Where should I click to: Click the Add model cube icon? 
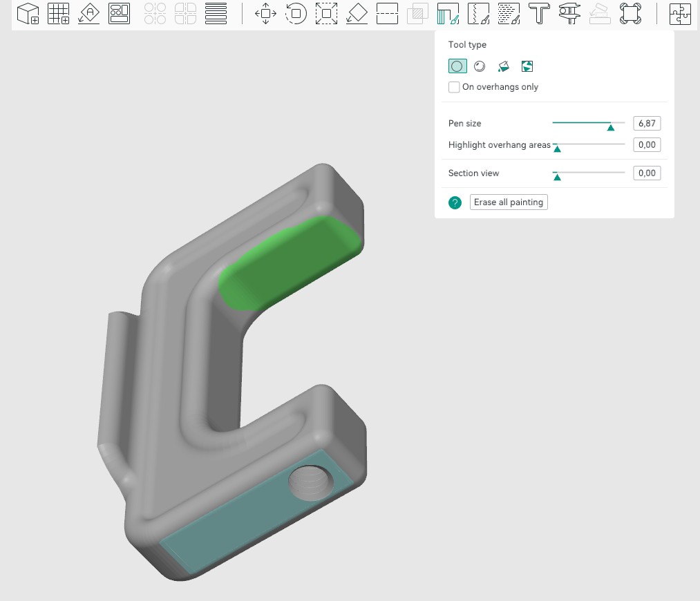(28, 13)
